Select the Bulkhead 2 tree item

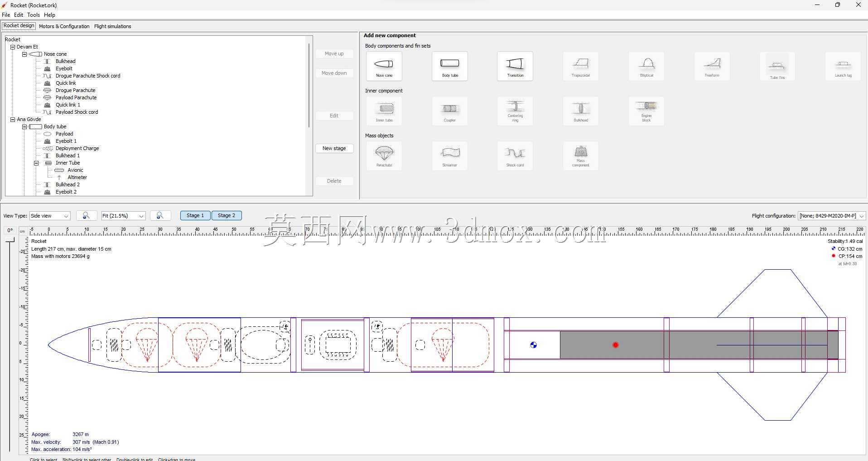click(x=68, y=184)
